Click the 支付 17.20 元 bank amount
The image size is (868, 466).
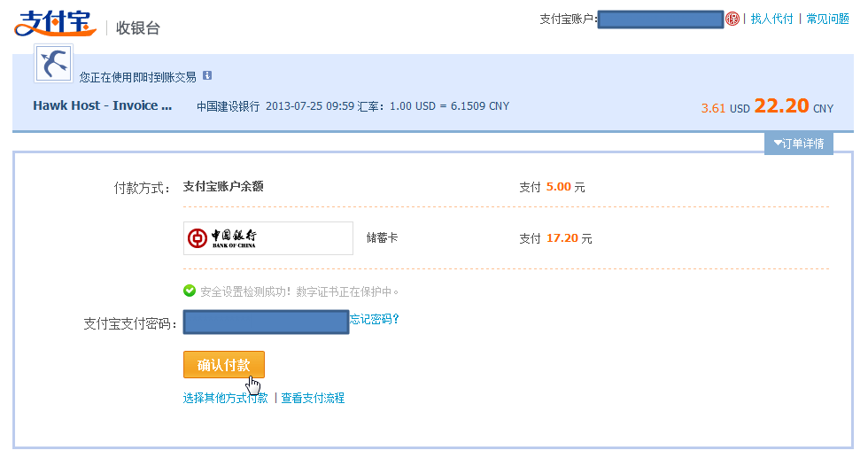(x=555, y=238)
